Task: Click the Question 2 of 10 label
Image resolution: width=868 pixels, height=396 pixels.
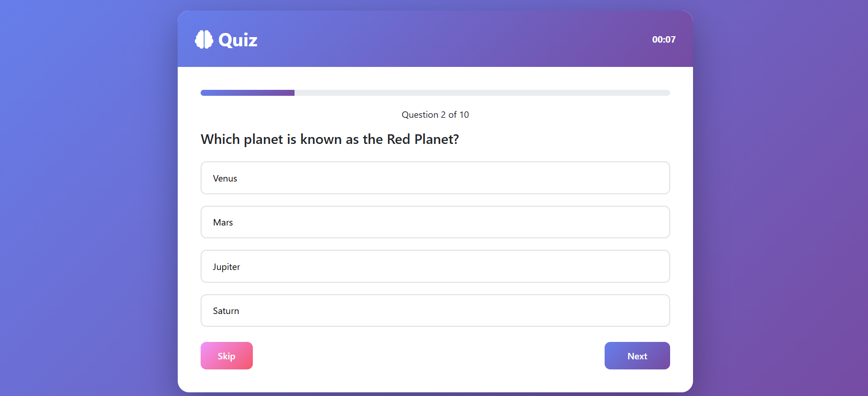Action: [x=435, y=115]
